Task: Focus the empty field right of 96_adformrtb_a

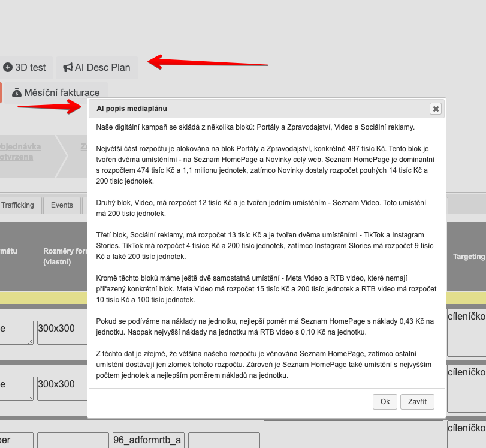Action: pyautogui.click(x=224, y=440)
